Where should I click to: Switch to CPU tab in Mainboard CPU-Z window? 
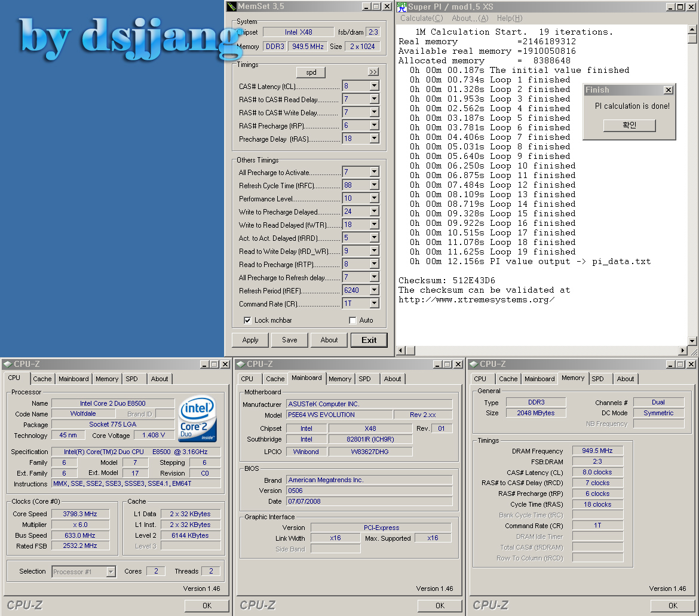pyautogui.click(x=247, y=379)
